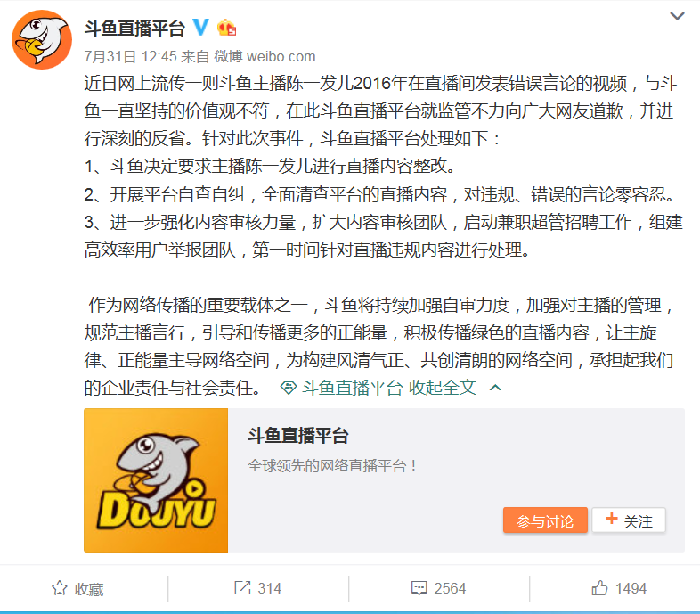Click the caret arrow beside 收起全文
700x614 pixels.
click(x=495, y=388)
